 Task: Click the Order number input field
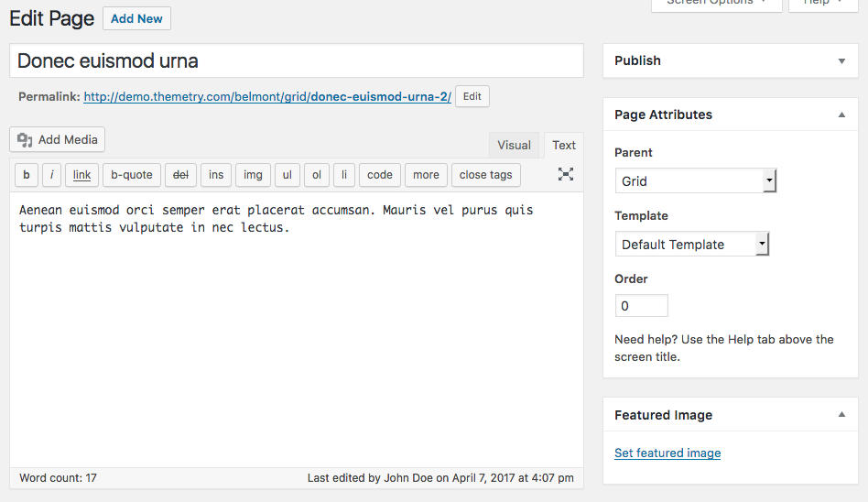click(x=641, y=306)
